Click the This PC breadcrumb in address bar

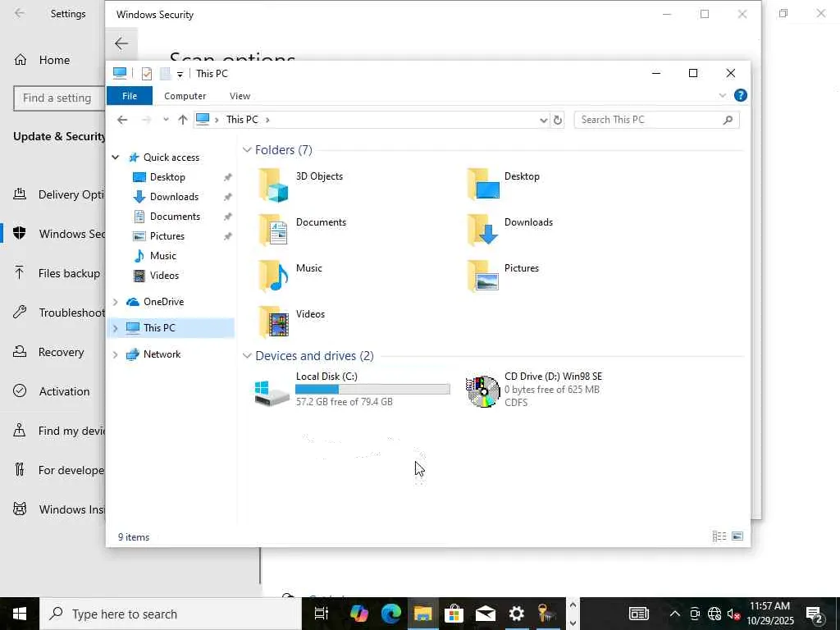tap(242, 120)
